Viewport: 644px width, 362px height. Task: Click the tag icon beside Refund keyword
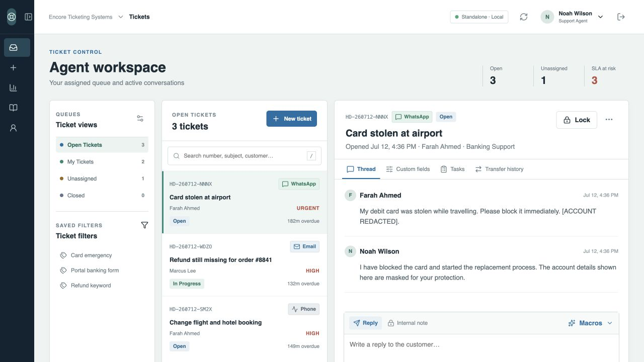tap(63, 286)
